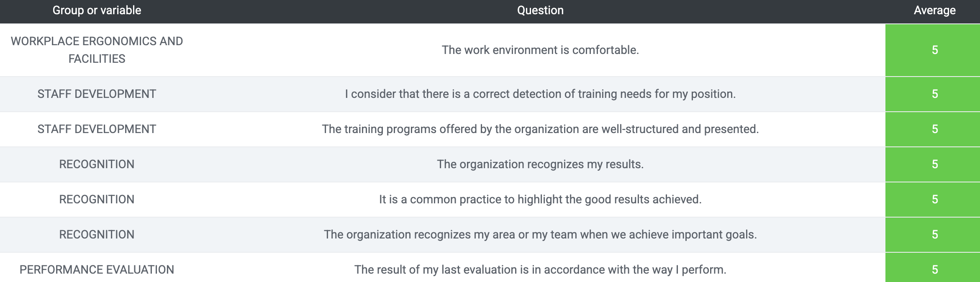Select Staff Development cell for training programs

tap(97, 129)
